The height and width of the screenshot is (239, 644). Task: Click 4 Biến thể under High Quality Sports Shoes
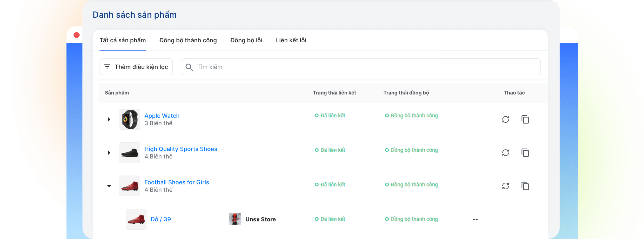point(158,156)
